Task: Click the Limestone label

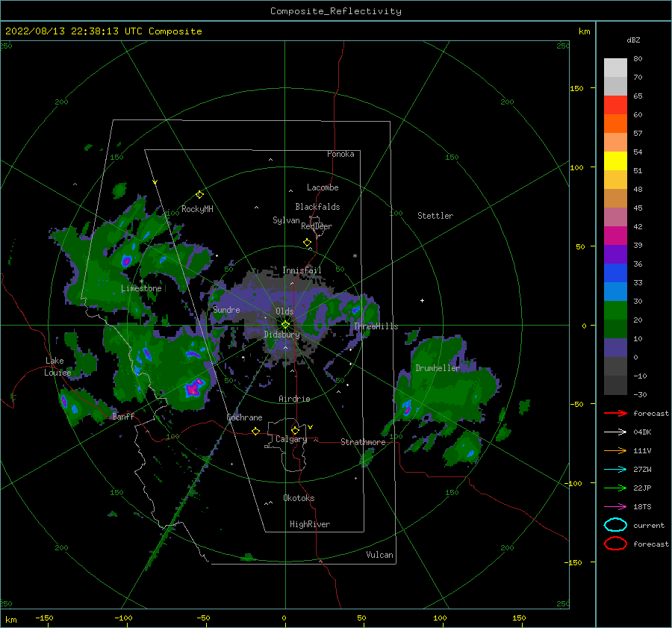Action: (141, 288)
